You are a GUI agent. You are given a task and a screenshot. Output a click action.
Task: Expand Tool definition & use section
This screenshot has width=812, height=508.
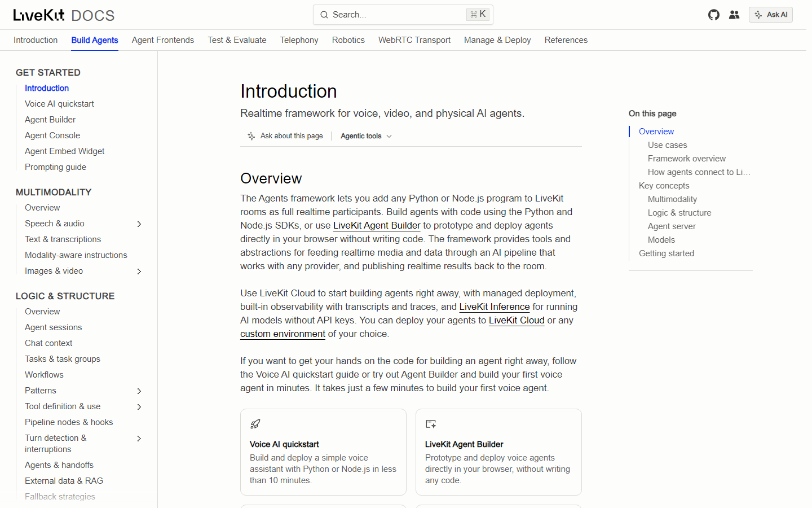(x=139, y=407)
